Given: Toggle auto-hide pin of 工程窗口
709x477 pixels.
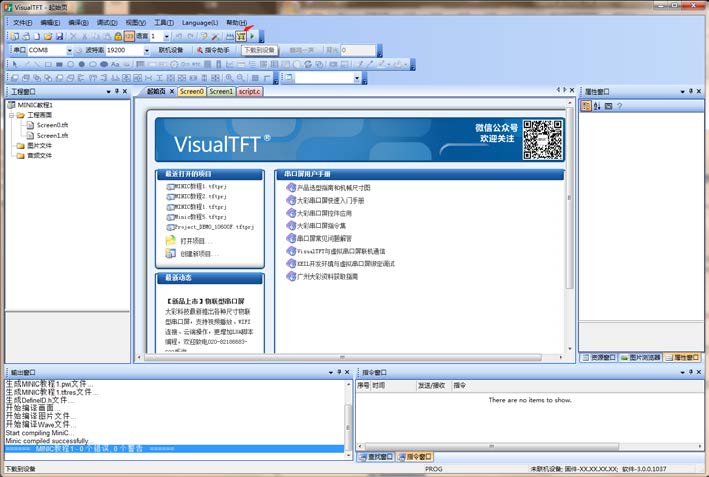Looking at the screenshot, I should point(117,91).
